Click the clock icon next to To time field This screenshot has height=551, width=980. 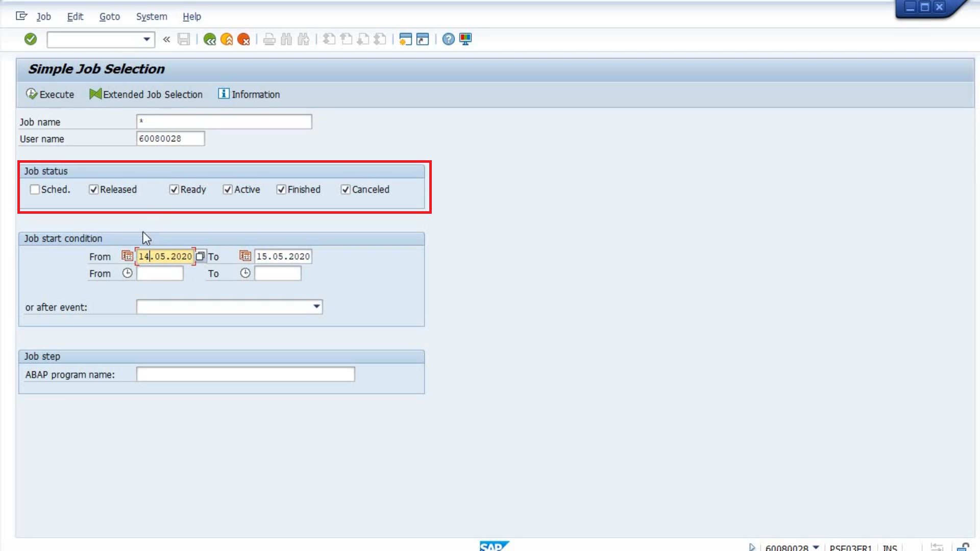click(x=244, y=272)
